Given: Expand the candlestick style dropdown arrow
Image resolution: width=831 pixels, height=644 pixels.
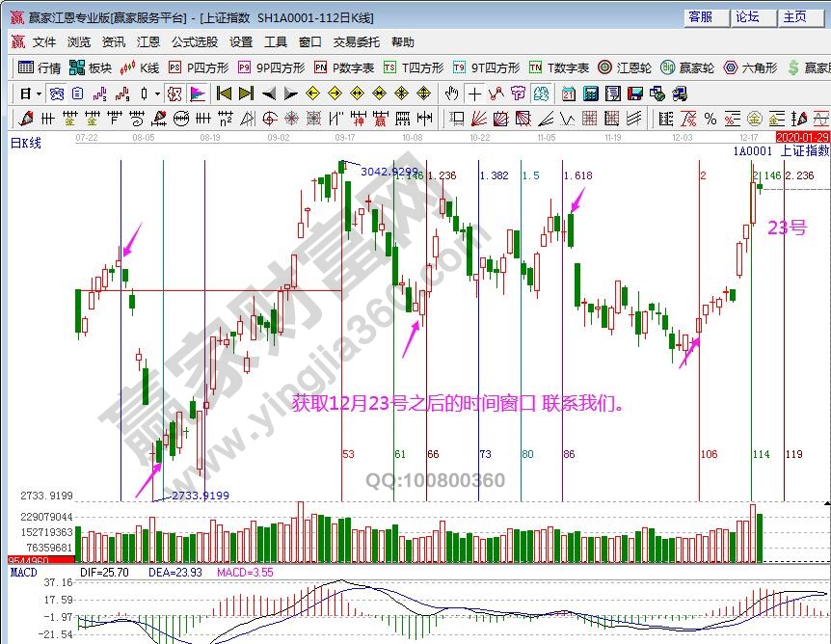Looking at the screenshot, I should [157, 94].
